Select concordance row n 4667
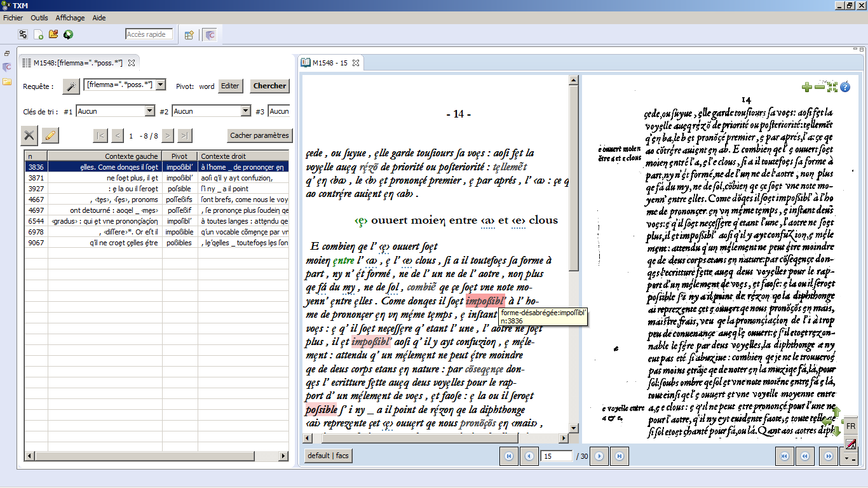 tap(157, 200)
